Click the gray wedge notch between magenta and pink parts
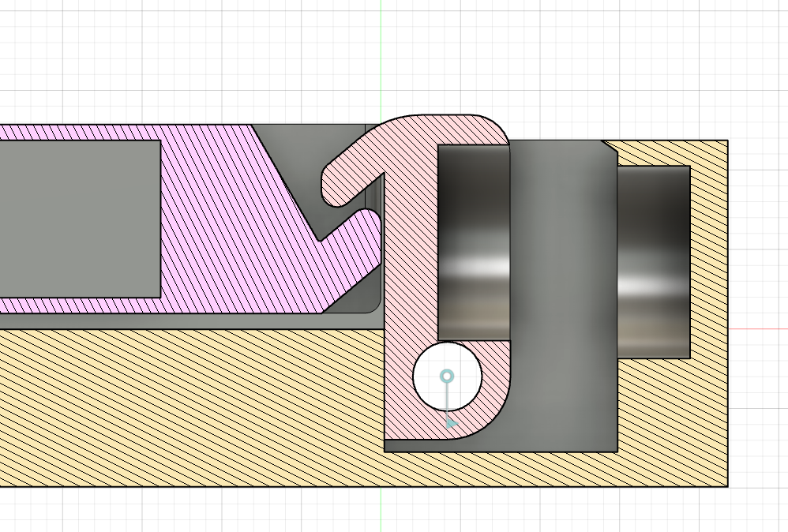This screenshot has width=788, height=532. point(332,237)
